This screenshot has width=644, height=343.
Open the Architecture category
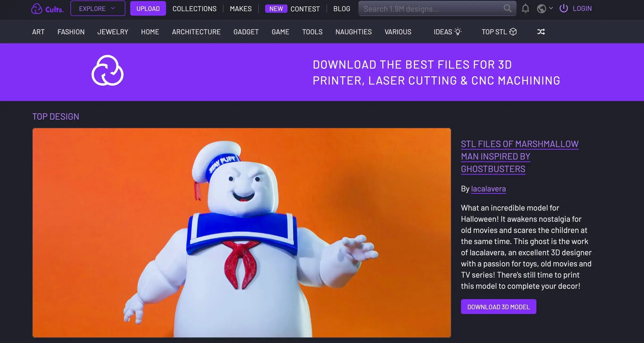pyautogui.click(x=196, y=32)
